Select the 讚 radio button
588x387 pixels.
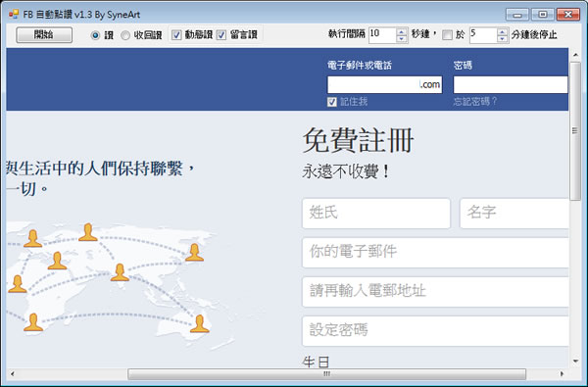[95, 35]
